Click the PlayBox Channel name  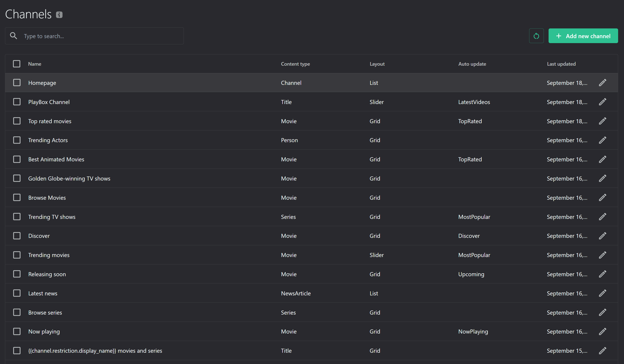(x=49, y=102)
